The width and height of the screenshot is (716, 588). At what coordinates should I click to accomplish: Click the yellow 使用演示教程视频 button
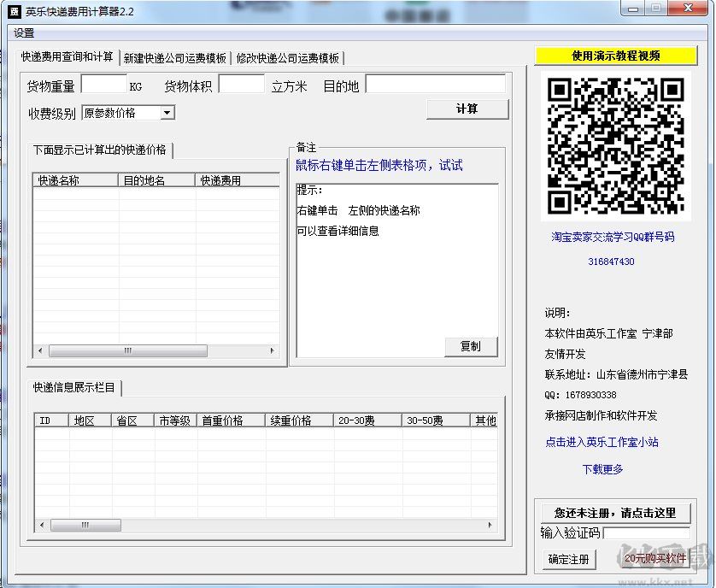pyautogui.click(x=616, y=56)
